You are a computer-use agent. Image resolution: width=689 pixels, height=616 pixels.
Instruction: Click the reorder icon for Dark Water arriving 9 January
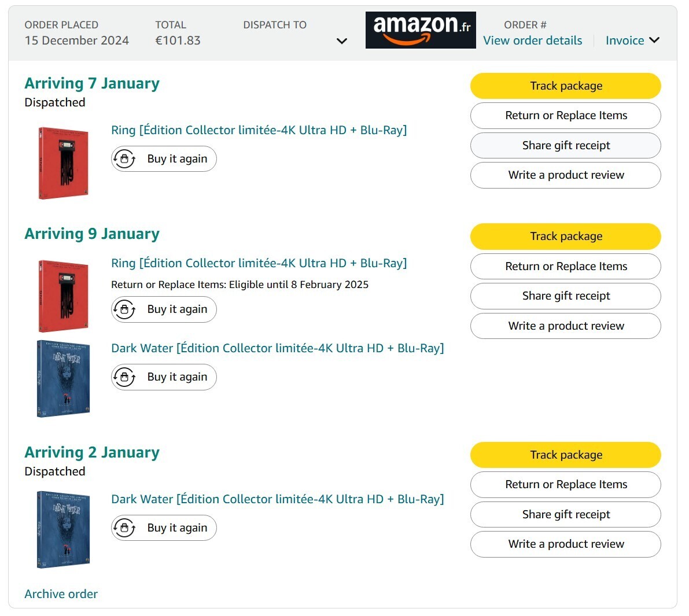(125, 377)
